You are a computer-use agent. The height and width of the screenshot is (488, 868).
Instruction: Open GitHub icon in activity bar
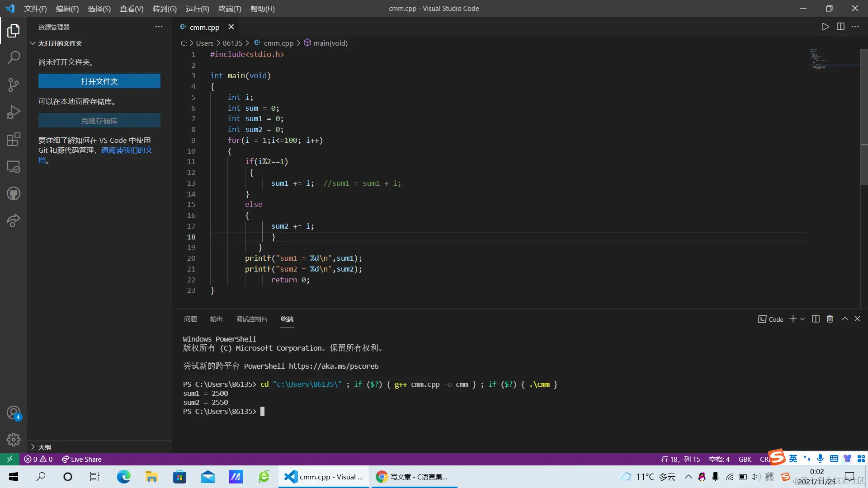[14, 194]
